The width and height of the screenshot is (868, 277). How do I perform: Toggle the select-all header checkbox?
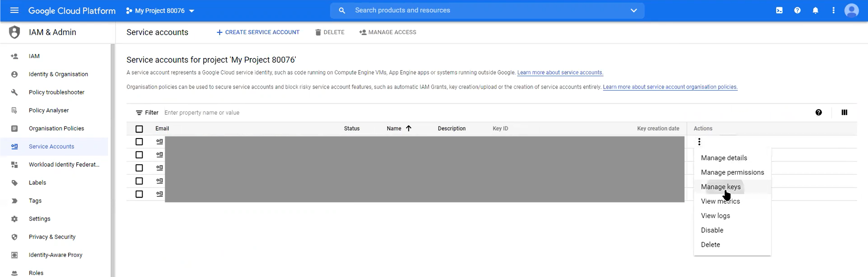coord(139,129)
